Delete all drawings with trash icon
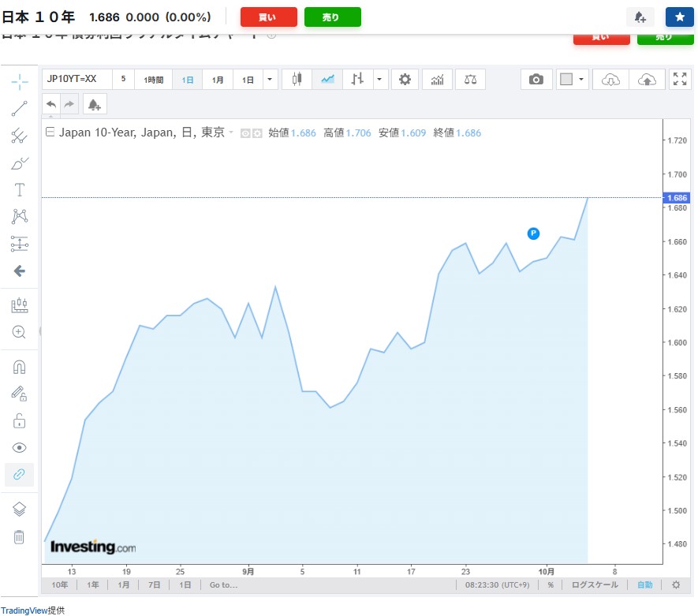The height and width of the screenshot is (616, 698). pos(19,537)
